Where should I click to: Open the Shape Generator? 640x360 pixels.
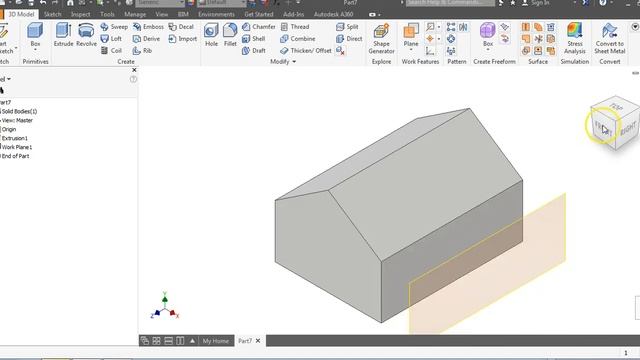(x=381, y=39)
